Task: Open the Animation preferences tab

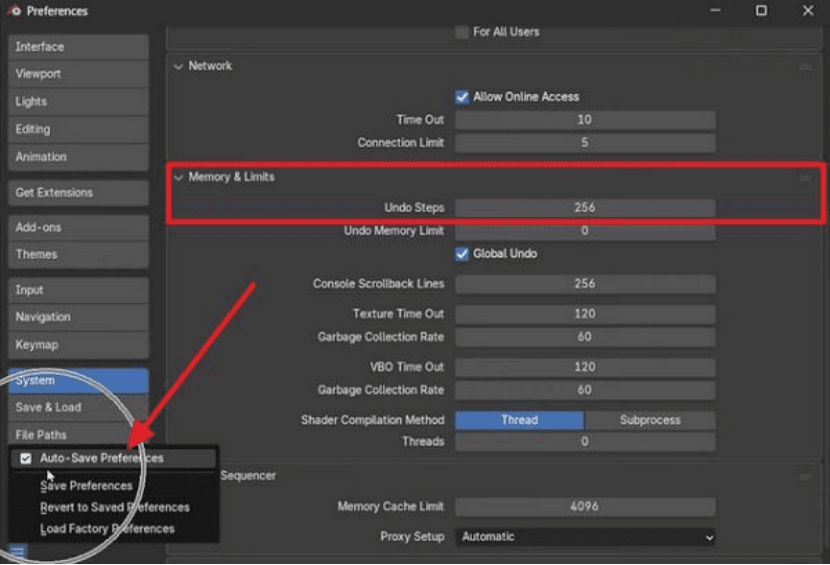Action: [78, 157]
